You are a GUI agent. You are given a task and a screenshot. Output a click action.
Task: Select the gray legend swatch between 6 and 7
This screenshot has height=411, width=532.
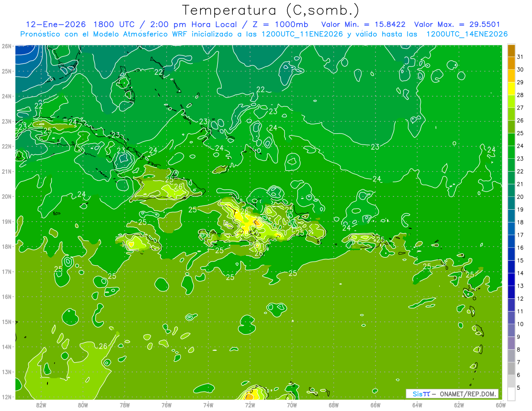pos(511,368)
